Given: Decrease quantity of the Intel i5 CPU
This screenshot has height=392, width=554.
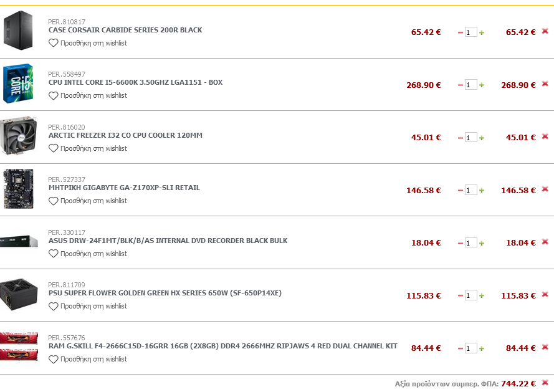Looking at the screenshot, I should pyautogui.click(x=461, y=85).
